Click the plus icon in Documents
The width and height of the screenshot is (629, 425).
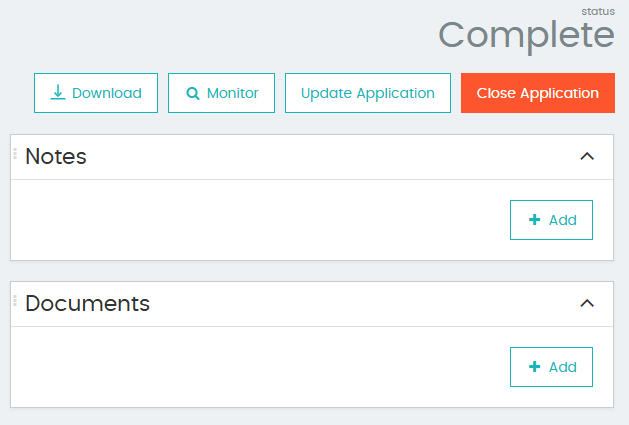pyautogui.click(x=534, y=367)
